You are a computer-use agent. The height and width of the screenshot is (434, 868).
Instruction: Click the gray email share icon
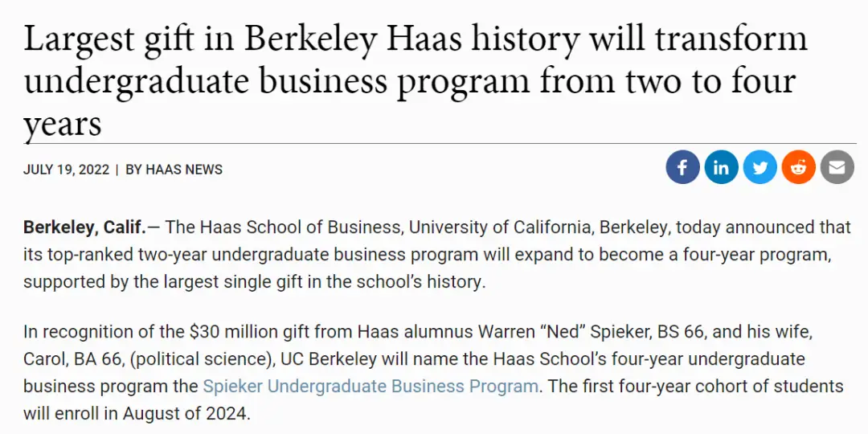[837, 167]
